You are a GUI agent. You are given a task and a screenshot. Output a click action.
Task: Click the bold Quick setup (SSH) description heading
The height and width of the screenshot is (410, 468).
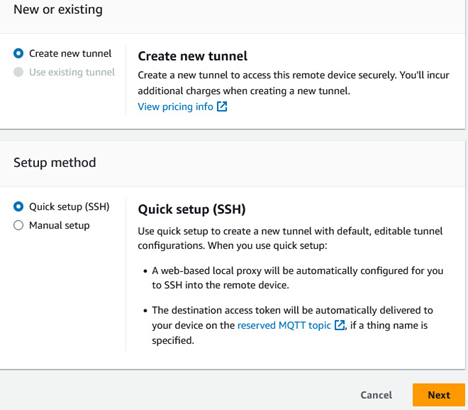(x=192, y=209)
